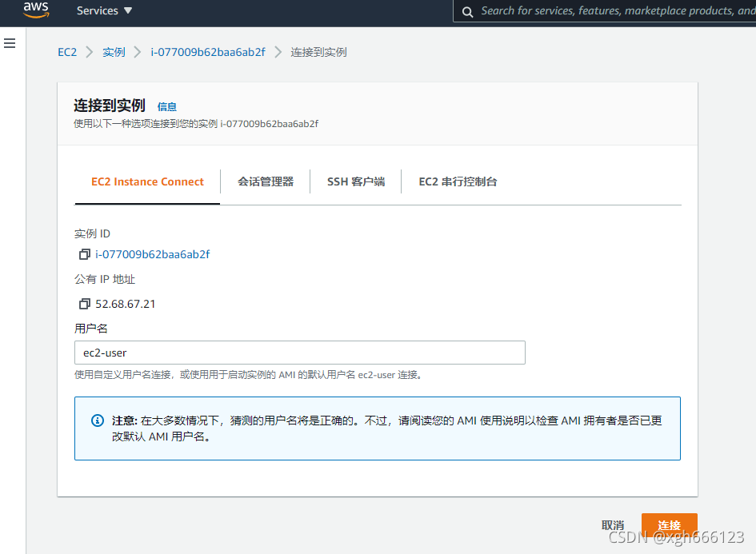Copy the instance ID with copy icon
The image size is (756, 554).
[x=84, y=254]
